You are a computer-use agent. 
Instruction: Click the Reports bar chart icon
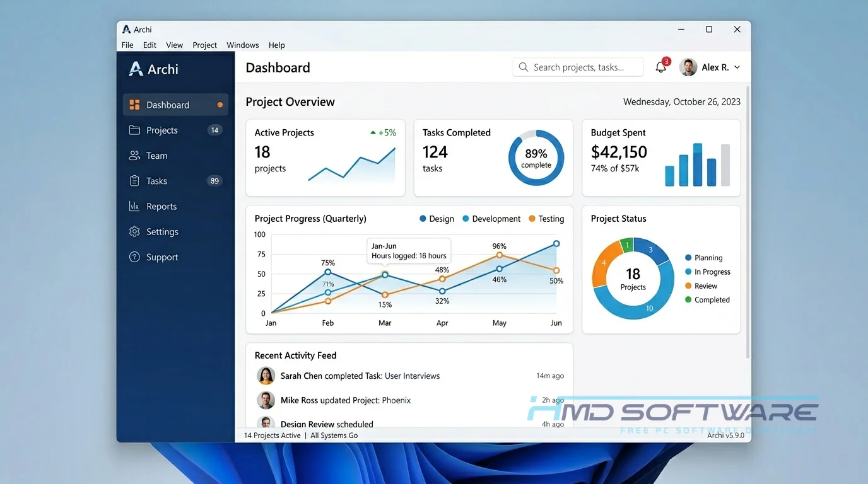pyautogui.click(x=134, y=206)
